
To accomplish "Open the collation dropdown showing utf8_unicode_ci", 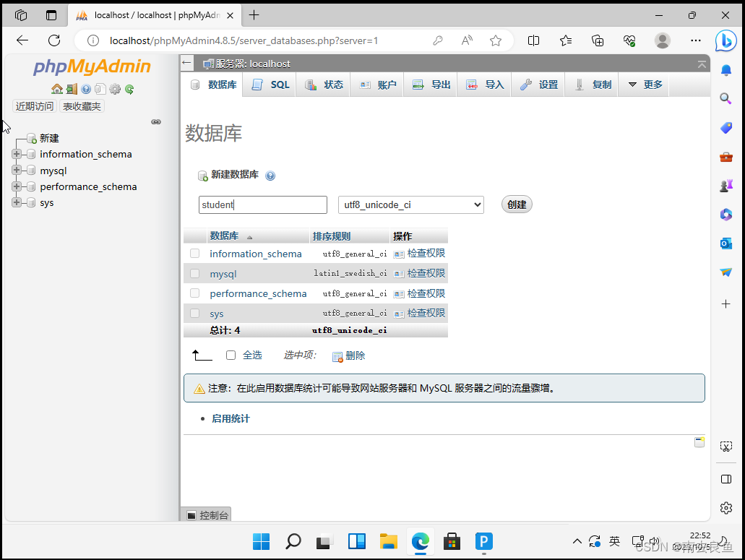I will click(x=410, y=204).
